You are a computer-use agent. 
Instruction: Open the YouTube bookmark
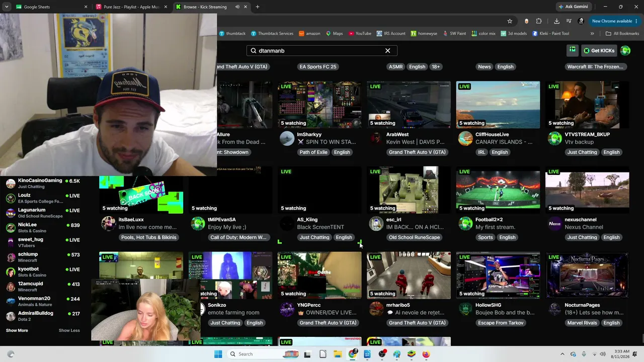(x=359, y=34)
